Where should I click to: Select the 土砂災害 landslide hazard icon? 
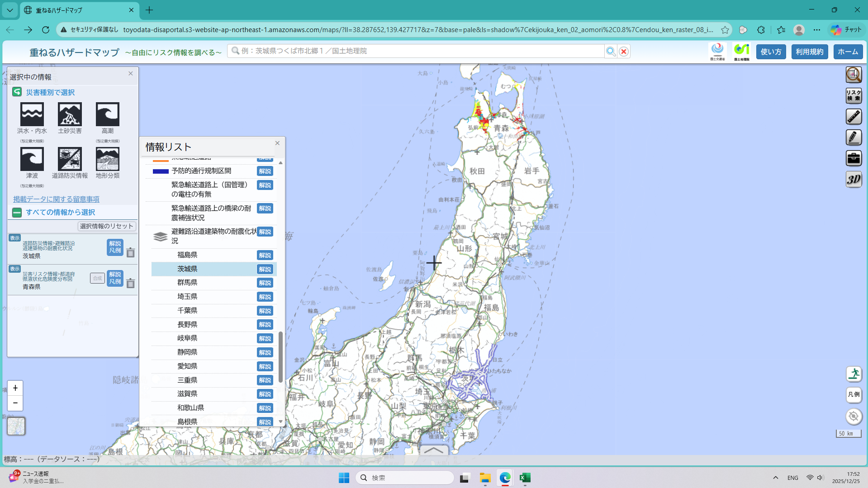click(70, 114)
